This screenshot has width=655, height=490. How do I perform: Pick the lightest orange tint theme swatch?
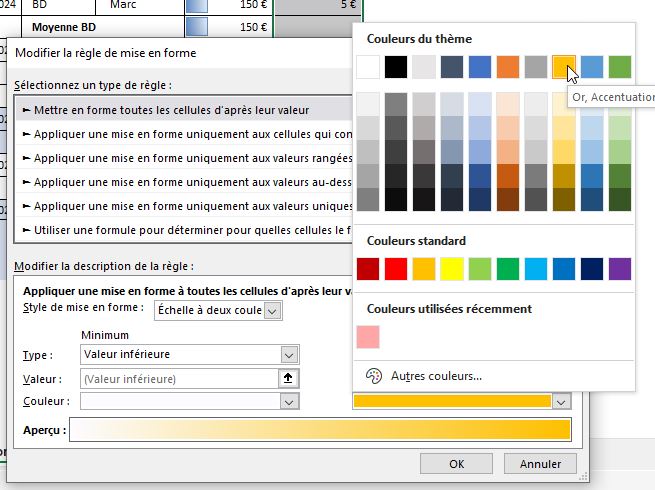pos(508,104)
